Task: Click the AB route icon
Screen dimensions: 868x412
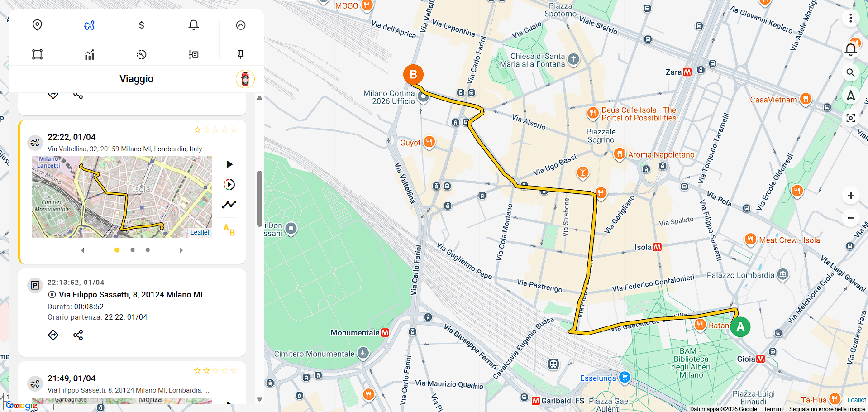Action: tap(229, 230)
